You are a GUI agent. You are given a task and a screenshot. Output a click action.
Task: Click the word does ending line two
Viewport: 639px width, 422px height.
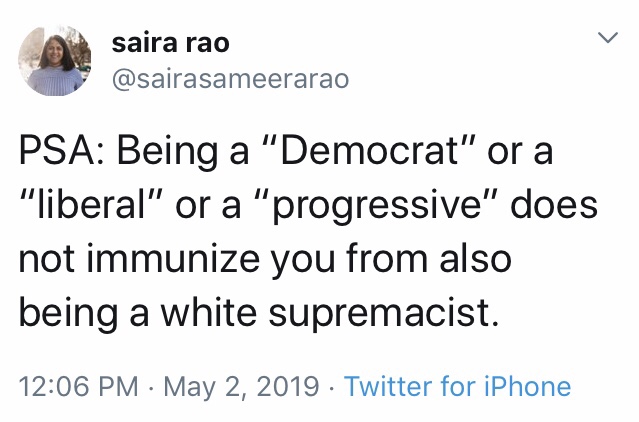click(555, 205)
